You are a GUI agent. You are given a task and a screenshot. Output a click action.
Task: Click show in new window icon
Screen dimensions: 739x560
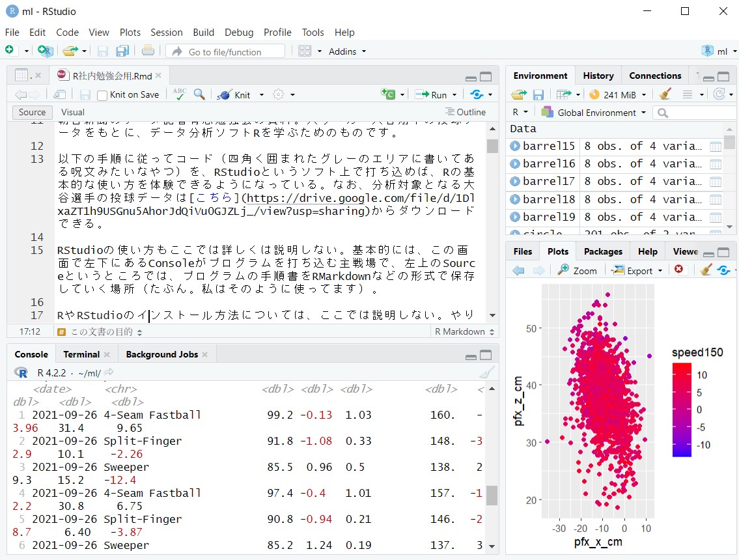59,95
